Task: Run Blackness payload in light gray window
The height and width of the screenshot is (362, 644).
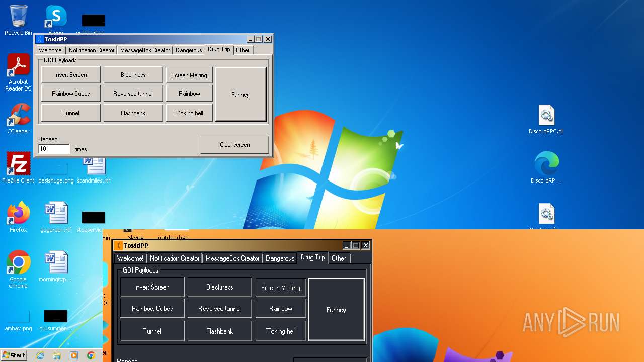Action: [133, 75]
